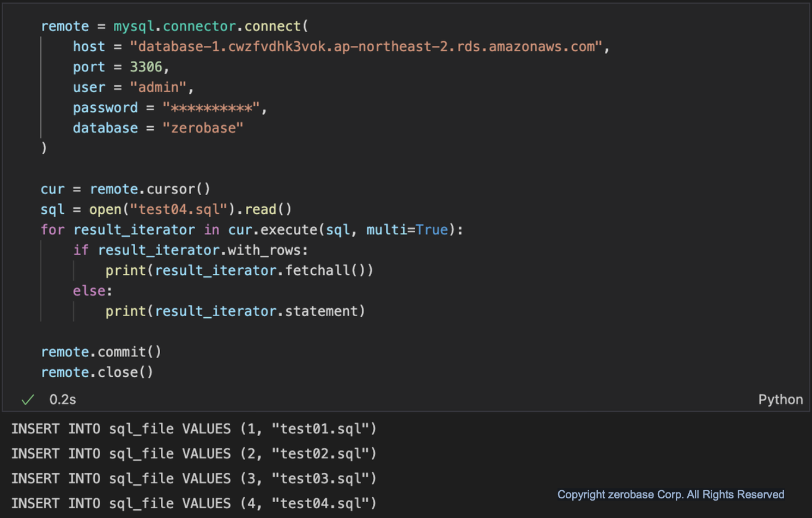
Task: Click the remote.commit() line
Action: [101, 352]
